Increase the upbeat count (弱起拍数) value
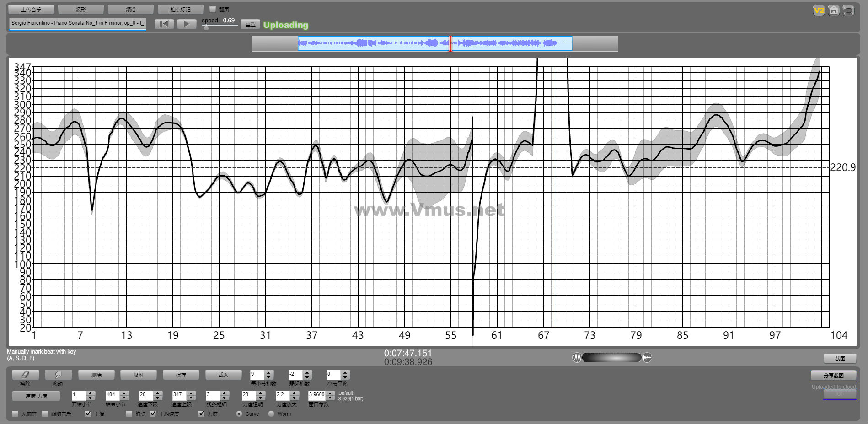 307,372
